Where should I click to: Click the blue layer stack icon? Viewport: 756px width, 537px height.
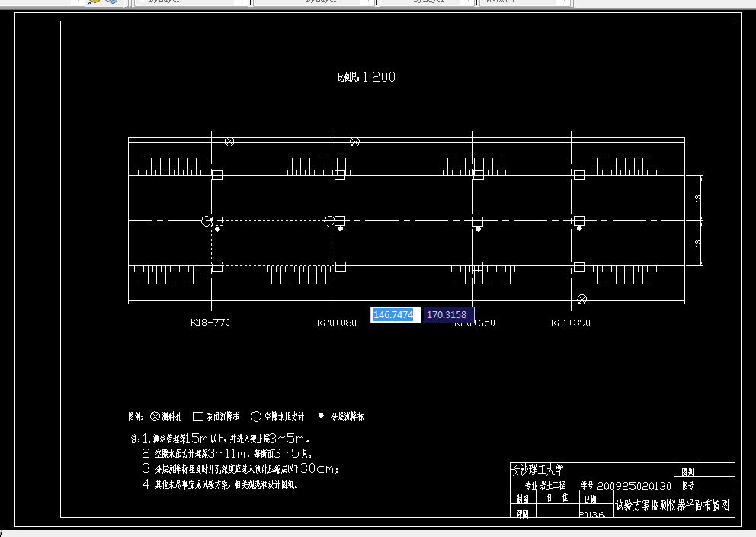112,2
